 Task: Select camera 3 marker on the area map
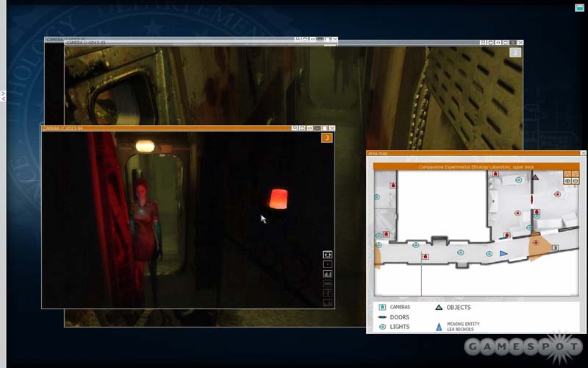pyautogui.click(x=555, y=248)
